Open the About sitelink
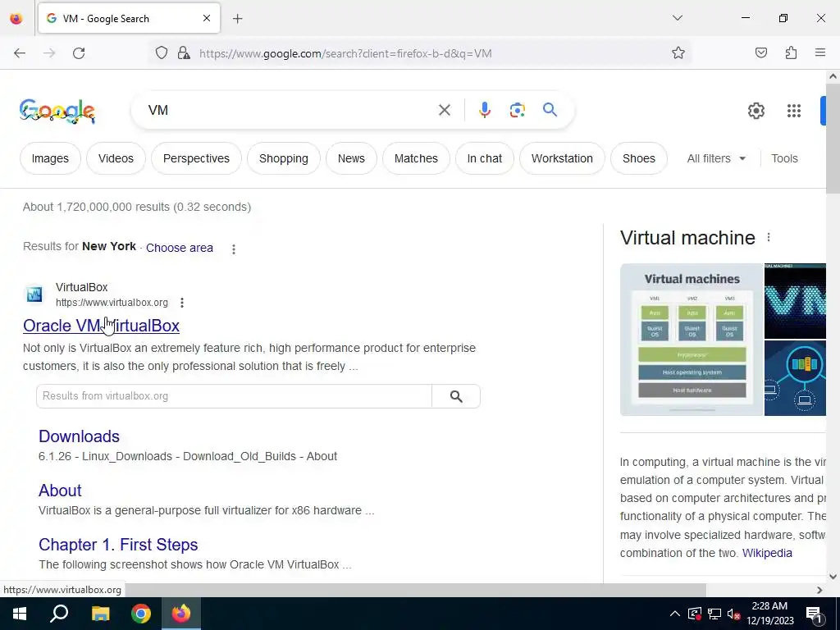 pos(60,491)
